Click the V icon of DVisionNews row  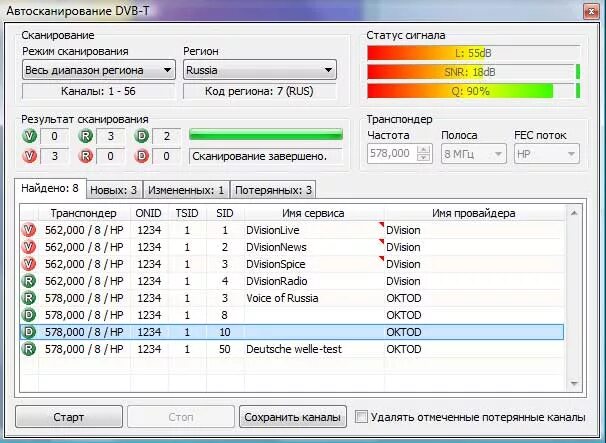pyautogui.click(x=29, y=247)
